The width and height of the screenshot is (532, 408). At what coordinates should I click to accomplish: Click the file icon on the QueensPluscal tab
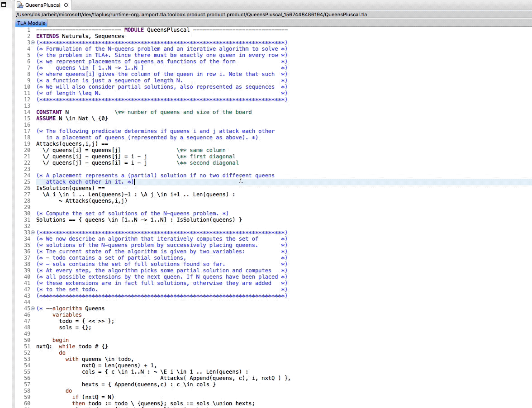[x=20, y=5]
